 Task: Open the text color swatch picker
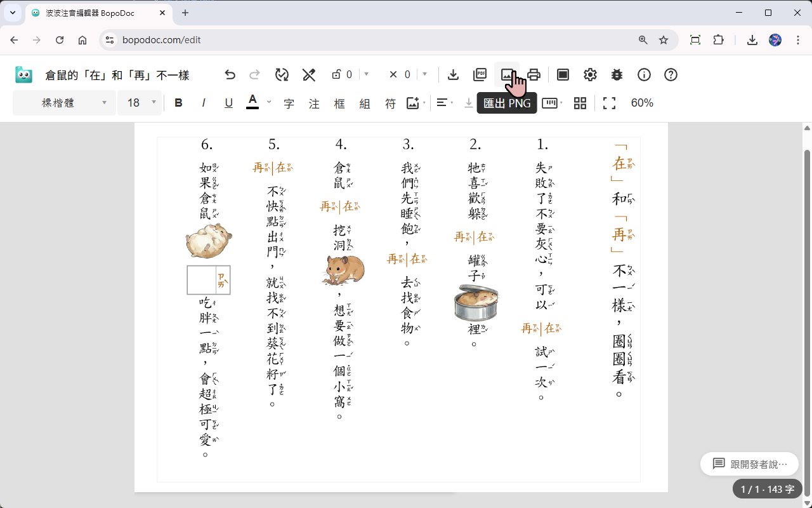click(268, 102)
